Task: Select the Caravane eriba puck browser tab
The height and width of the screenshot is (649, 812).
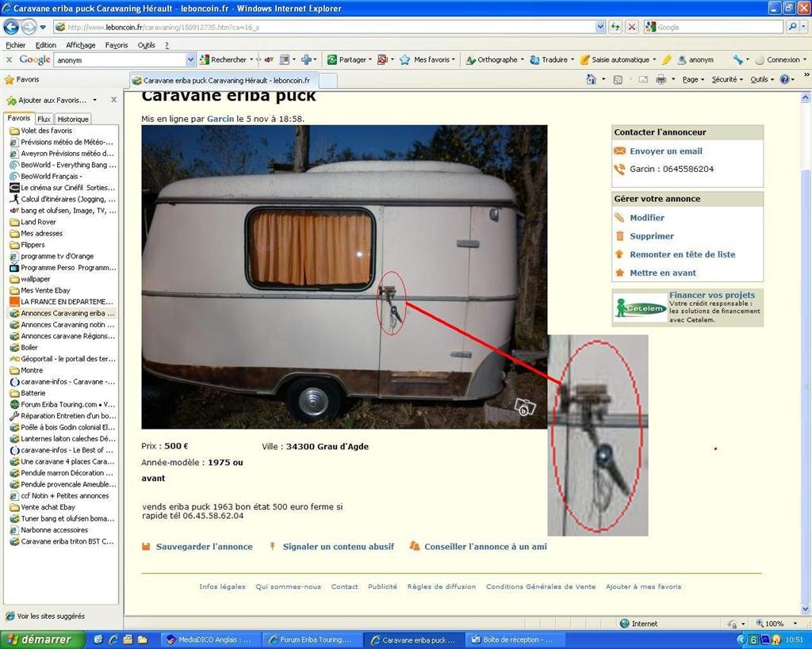Action: click(223, 81)
